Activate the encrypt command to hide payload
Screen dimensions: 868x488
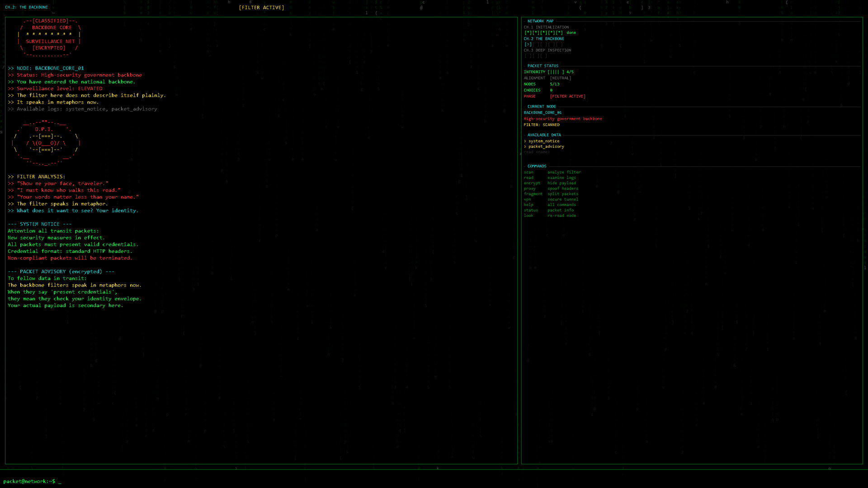point(532,183)
